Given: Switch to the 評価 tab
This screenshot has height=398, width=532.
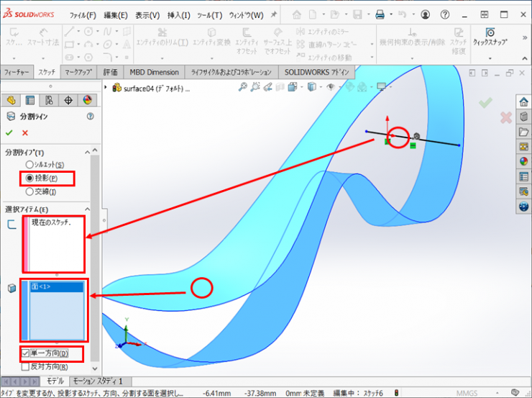Looking at the screenshot, I should click(x=110, y=72).
